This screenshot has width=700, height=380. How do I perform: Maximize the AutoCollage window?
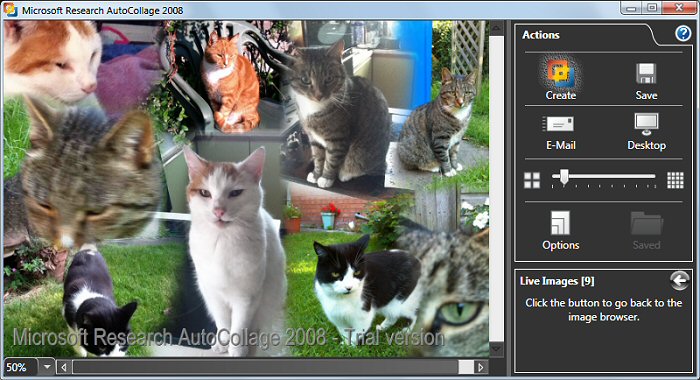coord(652,8)
